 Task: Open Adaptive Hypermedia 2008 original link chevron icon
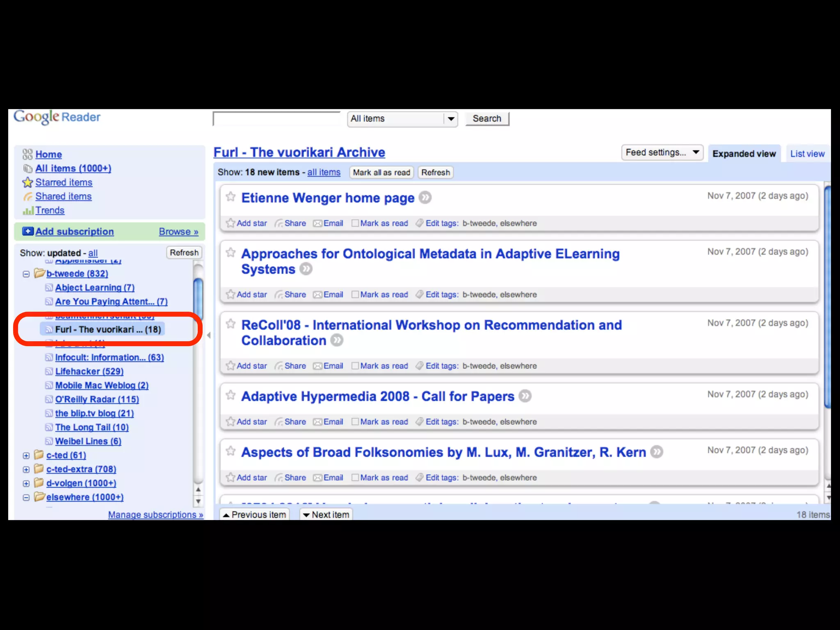click(525, 396)
